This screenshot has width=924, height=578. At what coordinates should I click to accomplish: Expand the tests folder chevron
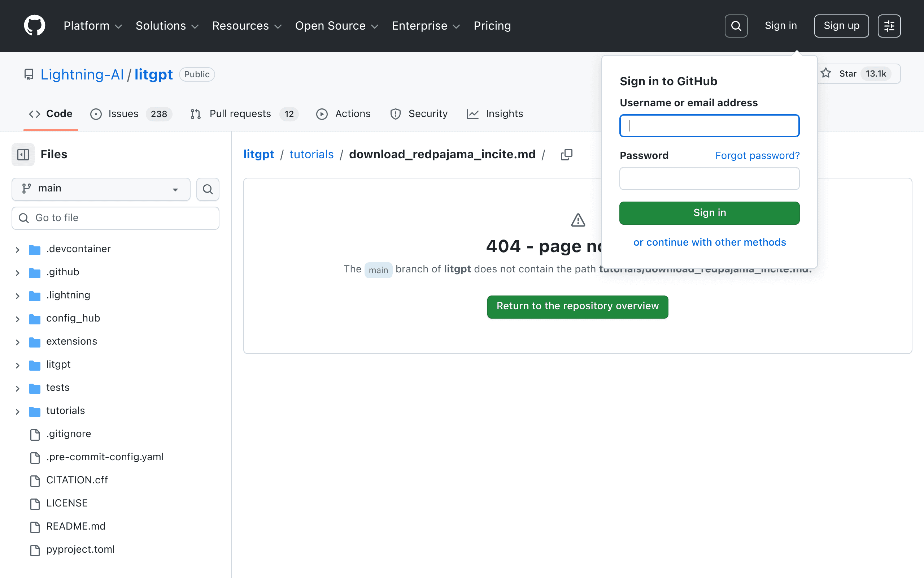pyautogui.click(x=17, y=388)
